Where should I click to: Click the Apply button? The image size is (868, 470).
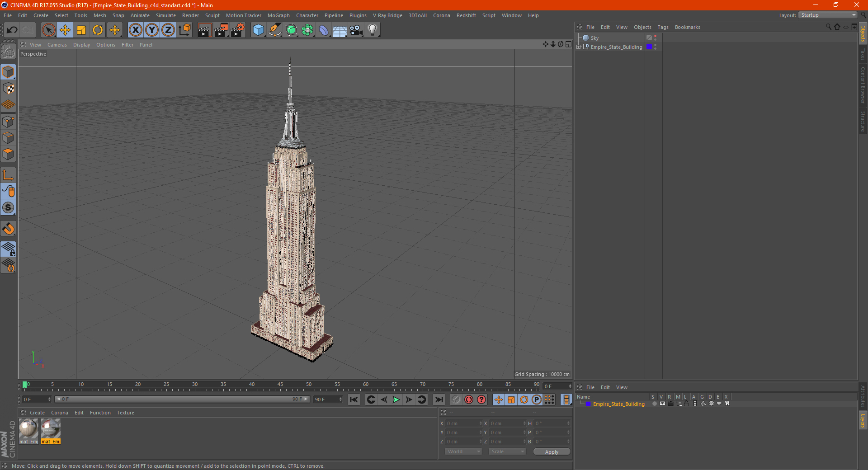pos(552,452)
